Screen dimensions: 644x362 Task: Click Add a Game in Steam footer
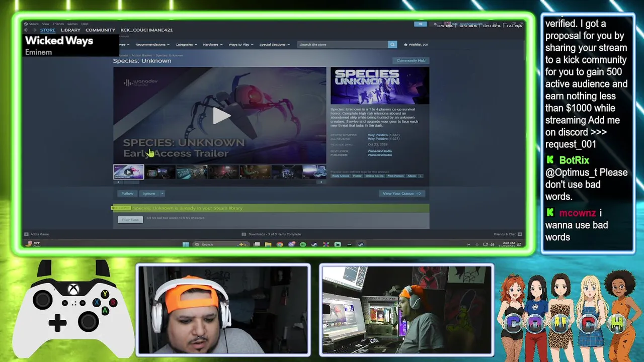pos(37,234)
